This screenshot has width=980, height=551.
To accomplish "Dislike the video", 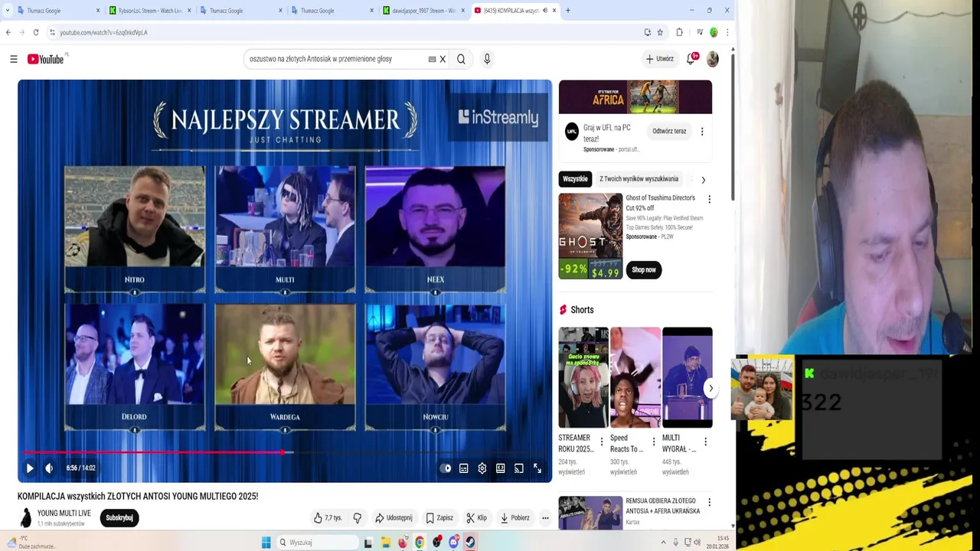I will click(x=357, y=518).
